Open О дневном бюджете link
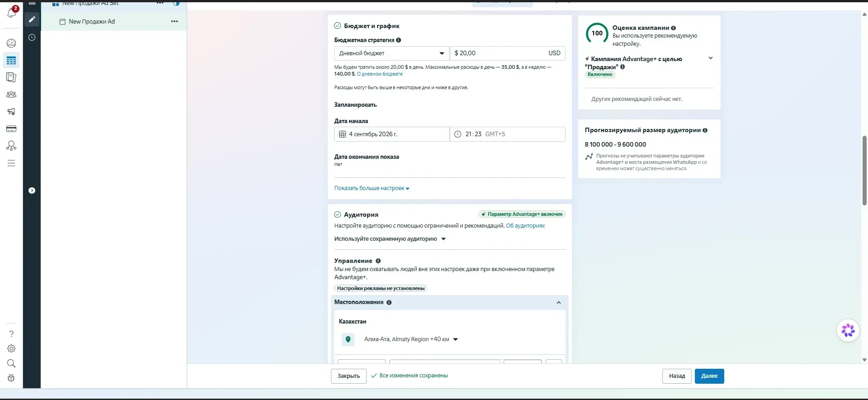868x400 pixels. click(x=380, y=74)
